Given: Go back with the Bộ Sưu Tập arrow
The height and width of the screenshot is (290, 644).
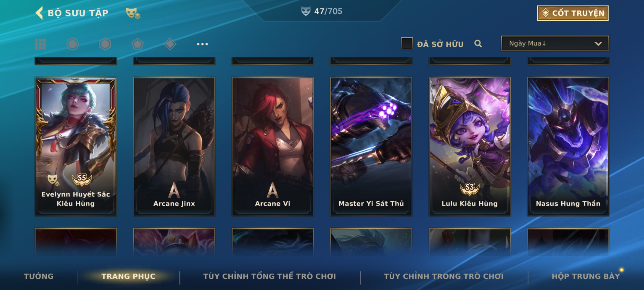Looking at the screenshot, I should 39,13.
